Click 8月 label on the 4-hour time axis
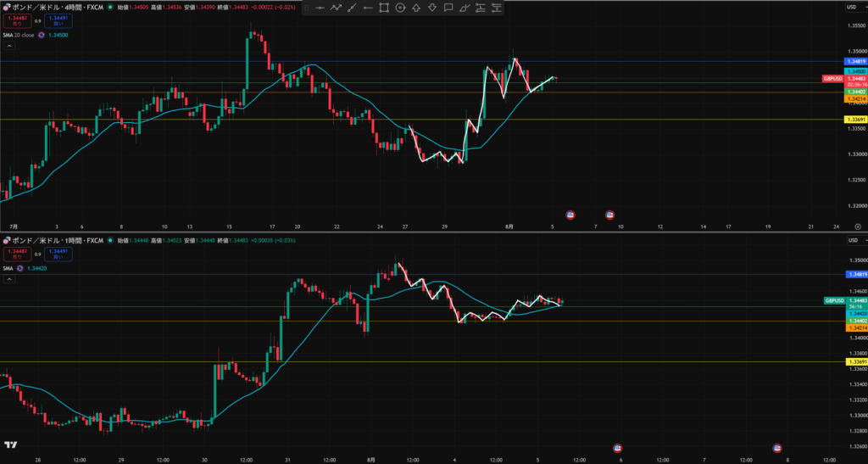868x464 pixels. pos(509,226)
